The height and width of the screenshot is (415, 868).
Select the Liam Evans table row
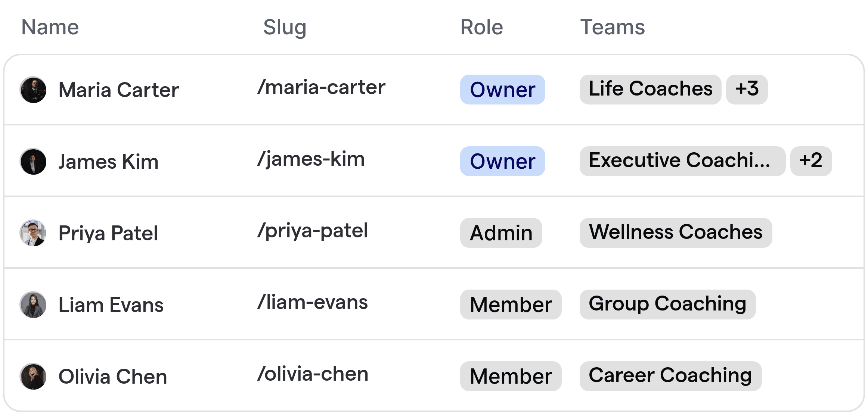[x=411, y=305]
